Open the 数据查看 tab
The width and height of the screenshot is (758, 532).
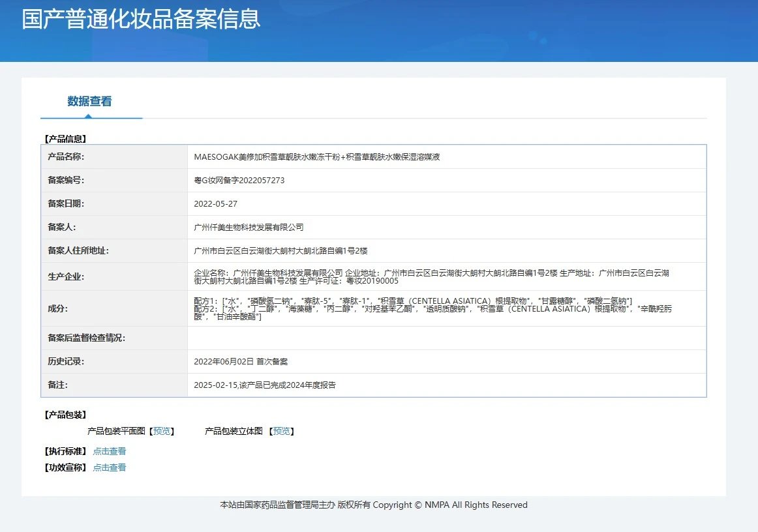(x=89, y=102)
